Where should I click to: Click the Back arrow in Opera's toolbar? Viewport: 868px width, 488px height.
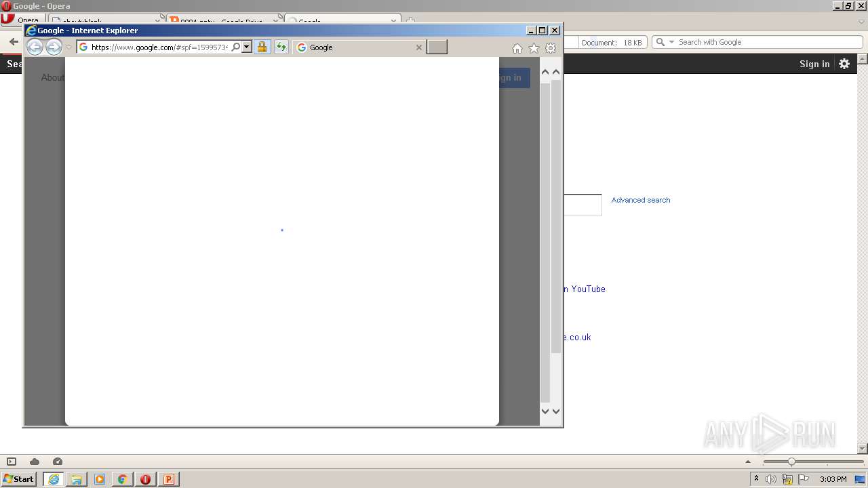pyautogui.click(x=13, y=42)
